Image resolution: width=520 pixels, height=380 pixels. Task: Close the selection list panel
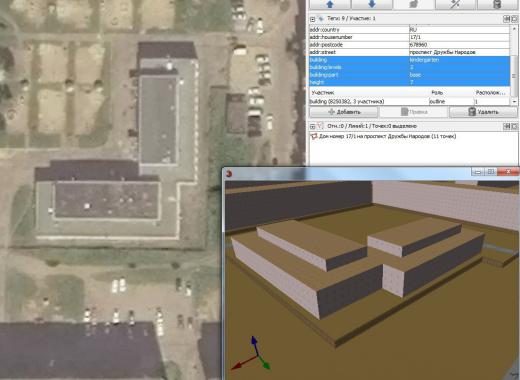coord(514,126)
